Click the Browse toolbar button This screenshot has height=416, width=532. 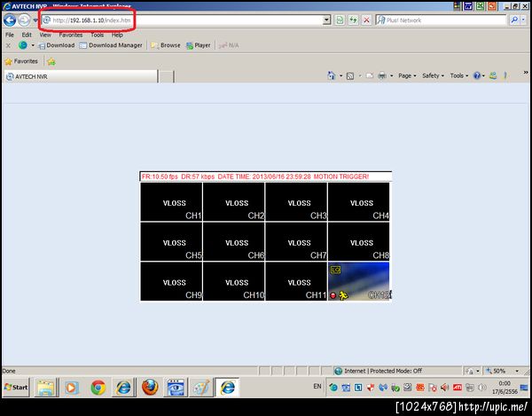tap(166, 45)
